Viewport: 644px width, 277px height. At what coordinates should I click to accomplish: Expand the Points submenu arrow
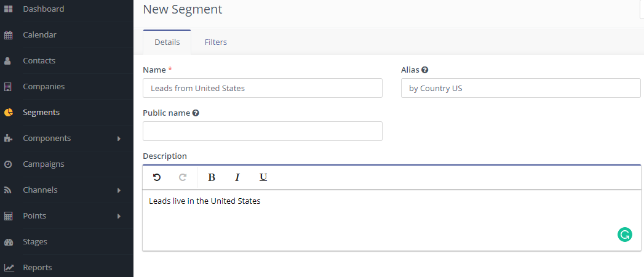[x=119, y=216]
